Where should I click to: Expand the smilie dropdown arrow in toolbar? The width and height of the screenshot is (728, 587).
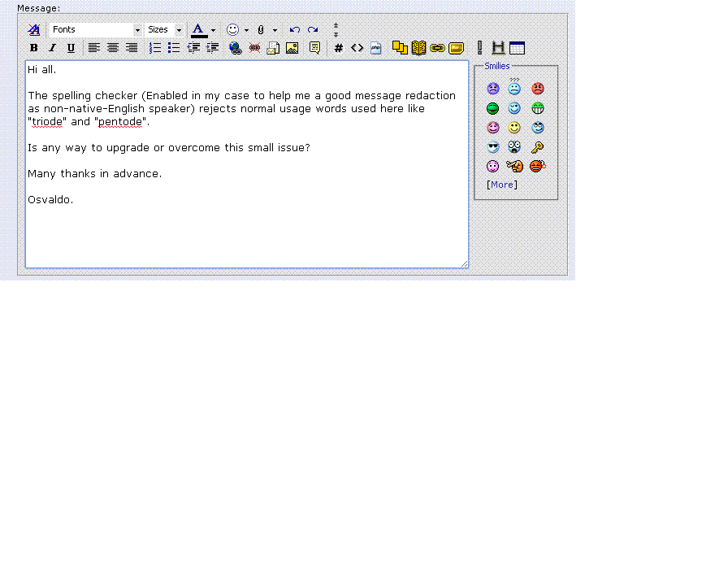tap(246, 30)
